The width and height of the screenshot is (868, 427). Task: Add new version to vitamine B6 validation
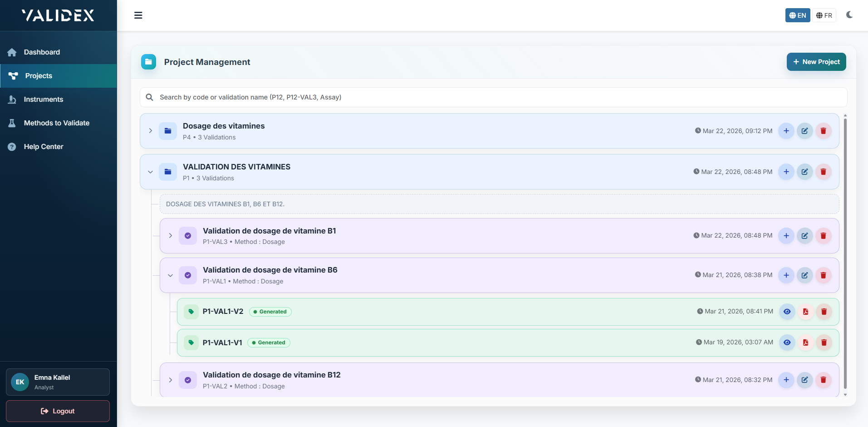click(x=786, y=275)
